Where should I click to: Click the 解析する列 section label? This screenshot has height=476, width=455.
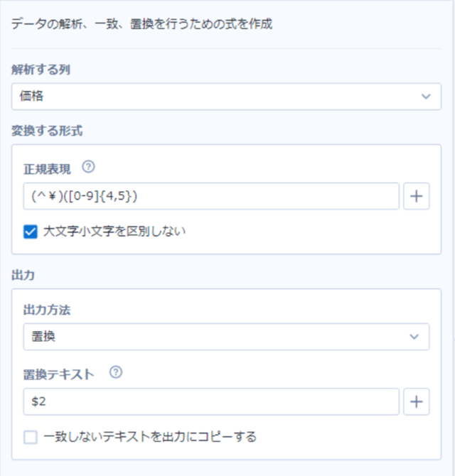[x=41, y=70]
